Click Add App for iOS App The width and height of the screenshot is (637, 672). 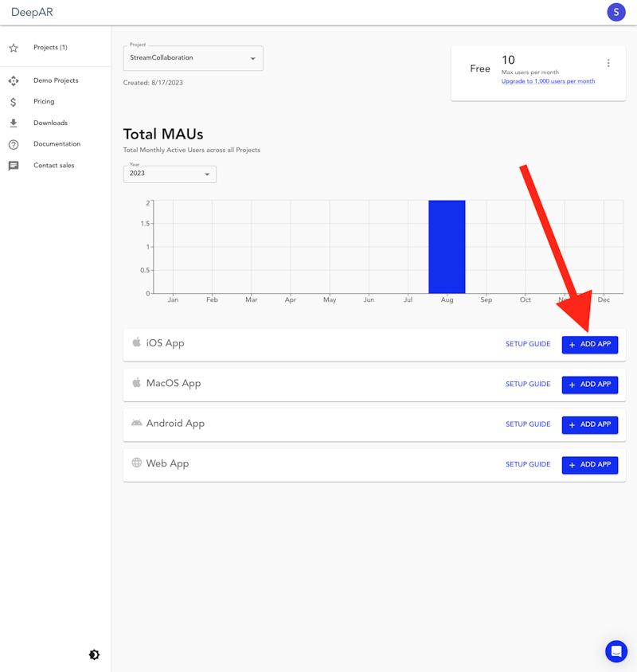tap(589, 345)
